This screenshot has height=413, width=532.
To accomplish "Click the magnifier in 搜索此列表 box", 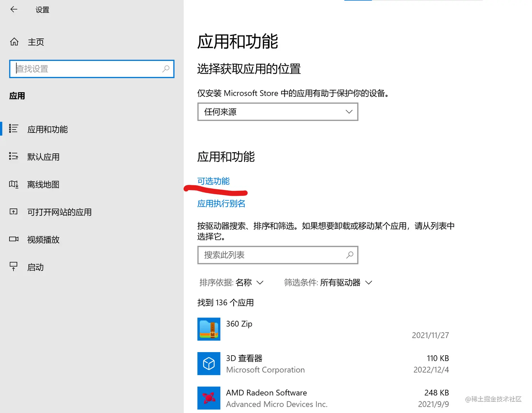I will (350, 255).
